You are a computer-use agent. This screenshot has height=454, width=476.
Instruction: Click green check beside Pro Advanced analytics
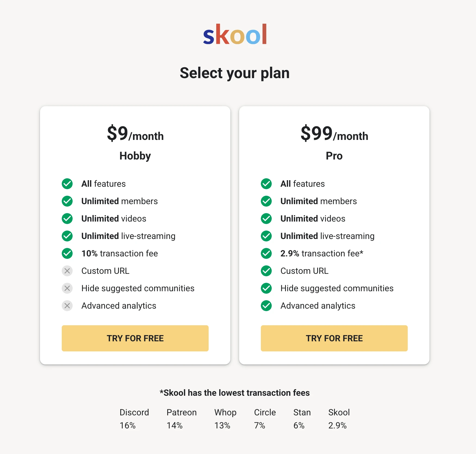[x=266, y=306]
